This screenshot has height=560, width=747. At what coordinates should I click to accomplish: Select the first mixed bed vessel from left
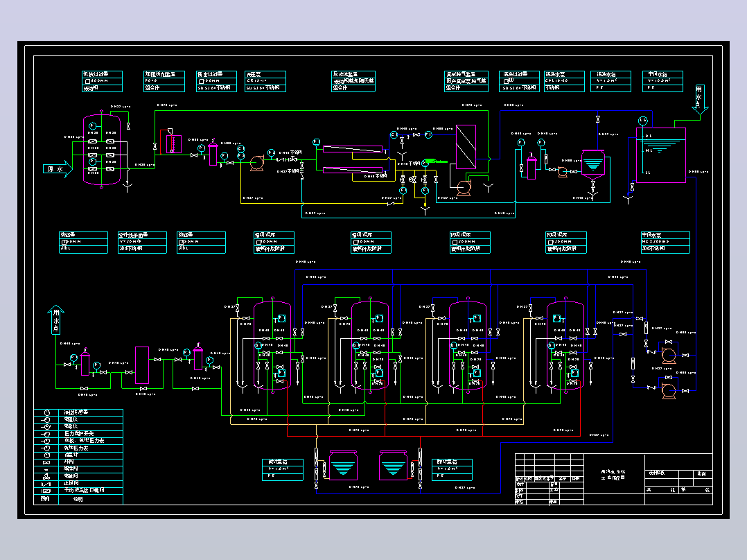click(x=272, y=346)
